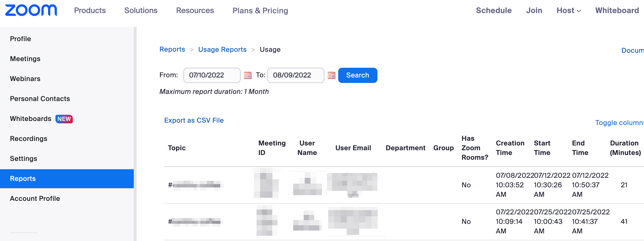The width and height of the screenshot is (644, 241).
Task: Go to Plans & Pricing
Action: click(260, 10)
